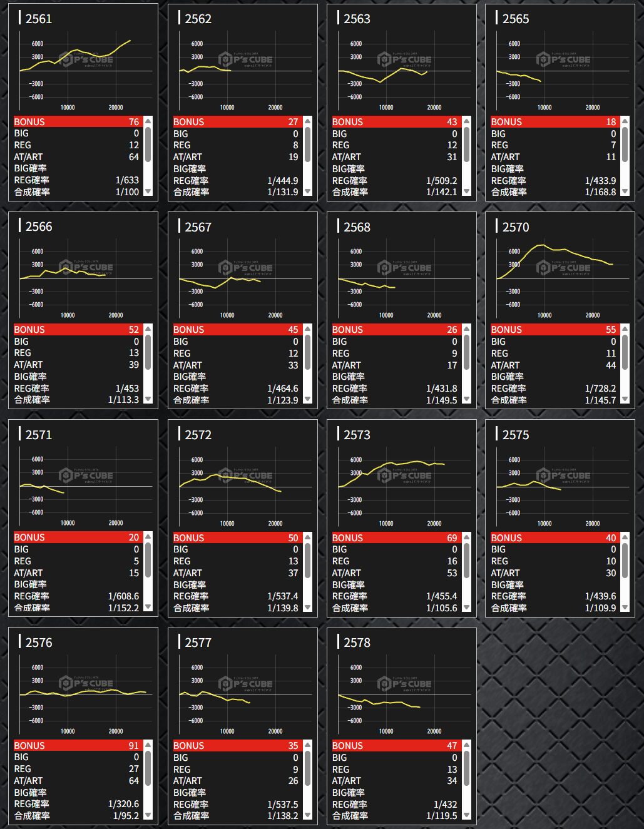This screenshot has height=829, width=644.
Task: Click 合成確率 value 1/123.9
Action: (282, 400)
